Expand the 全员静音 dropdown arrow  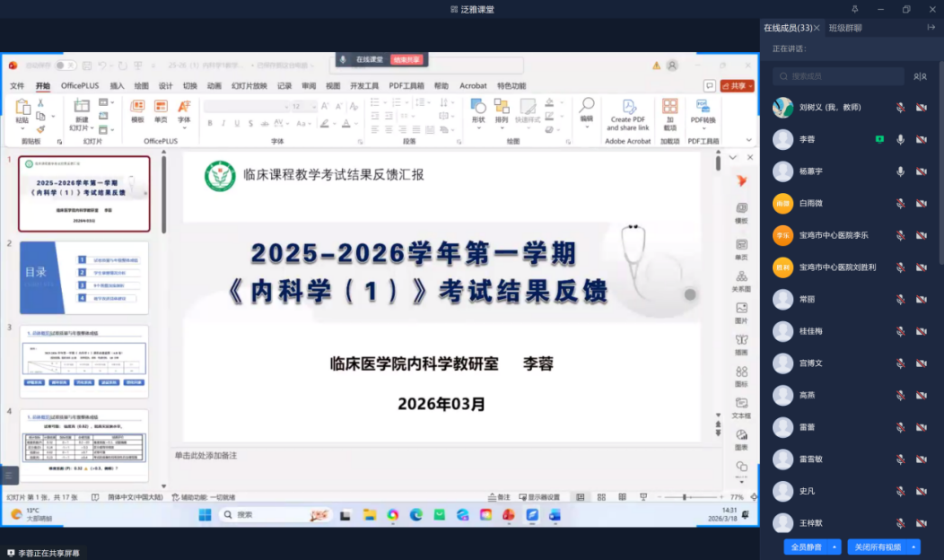pyautogui.click(x=835, y=547)
